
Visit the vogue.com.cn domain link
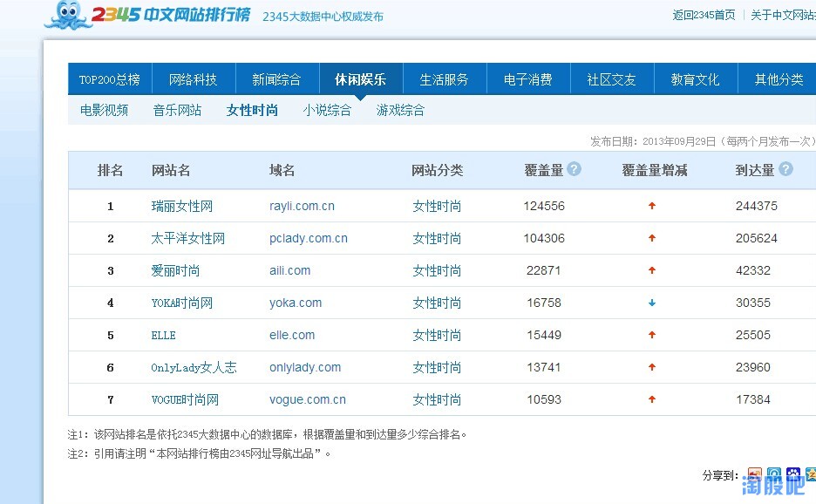click(x=308, y=400)
